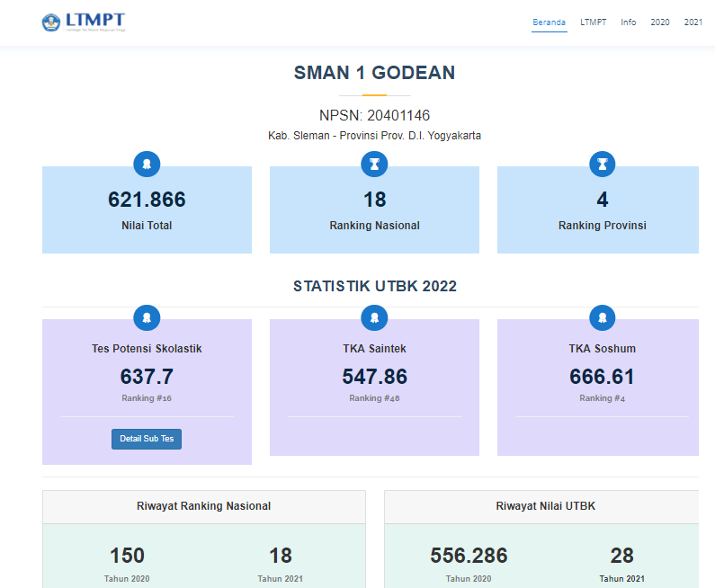715x588 pixels.
Task: Click the 150 ranking history value
Action: [127, 556]
